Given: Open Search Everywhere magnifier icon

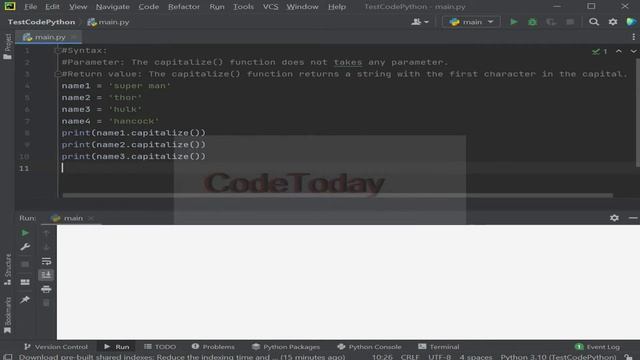Looking at the screenshot, I should click(x=594, y=22).
